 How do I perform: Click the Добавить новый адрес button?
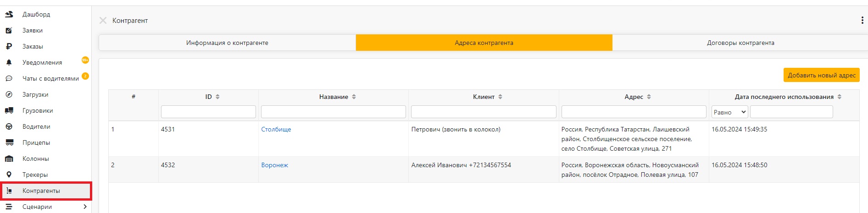822,75
